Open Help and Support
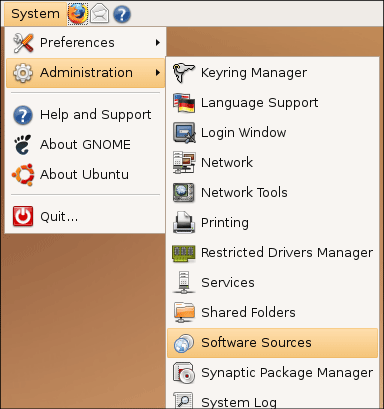Viewport: 384px width, 409px height. tap(85, 115)
